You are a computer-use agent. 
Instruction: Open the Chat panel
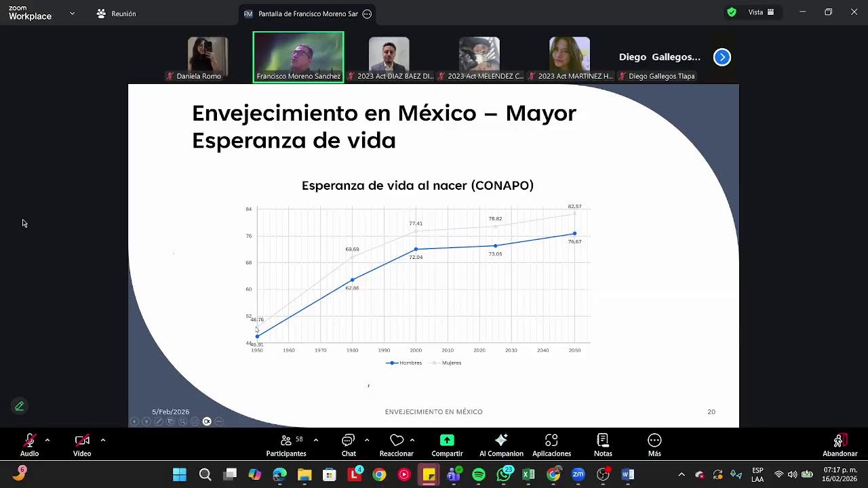349,445
